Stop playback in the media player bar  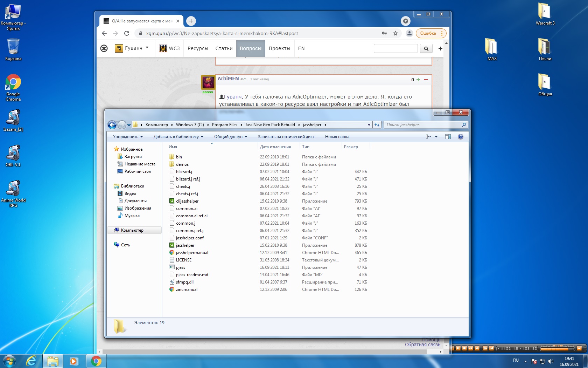[x=464, y=348]
